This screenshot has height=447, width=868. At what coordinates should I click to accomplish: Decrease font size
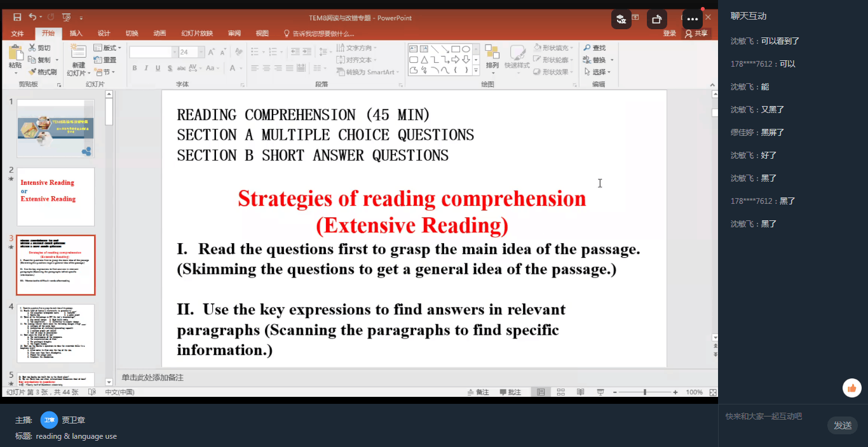click(x=222, y=51)
